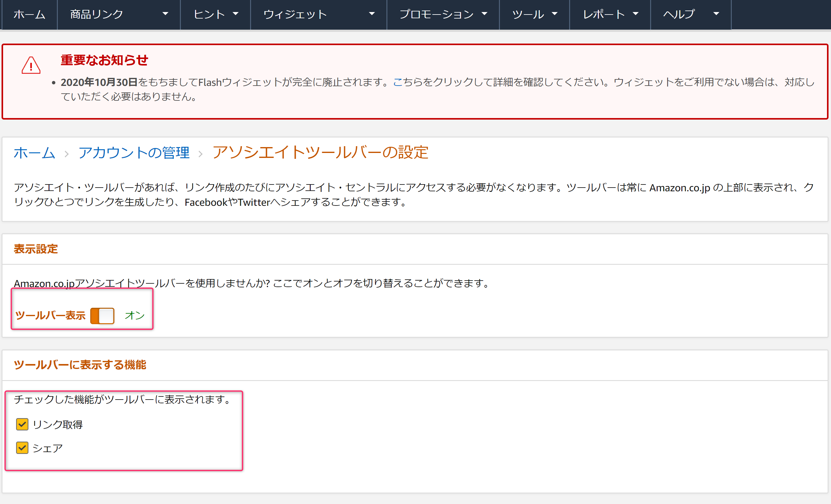
Task: Expand the ウィジェット dropdown arrow
Action: pos(372,14)
